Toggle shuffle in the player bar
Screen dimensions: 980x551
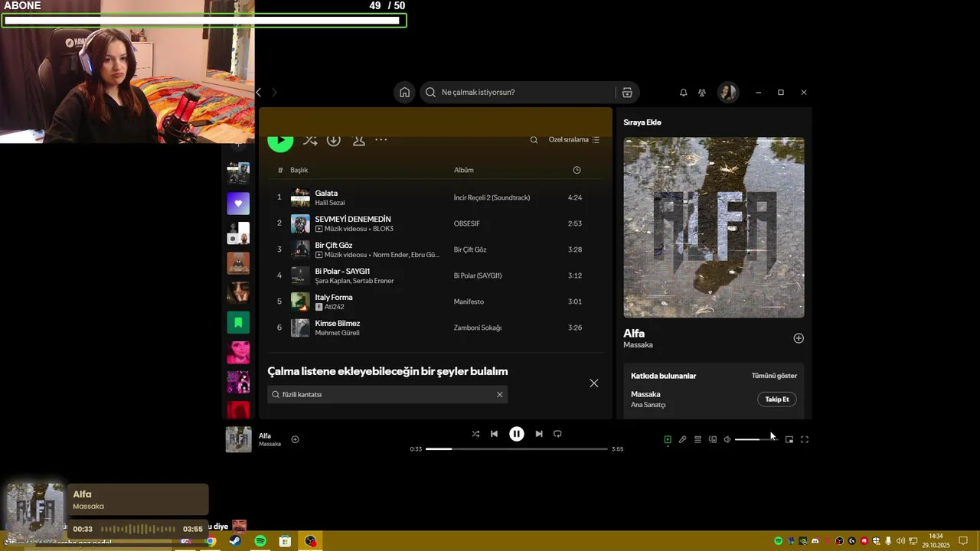(x=475, y=434)
